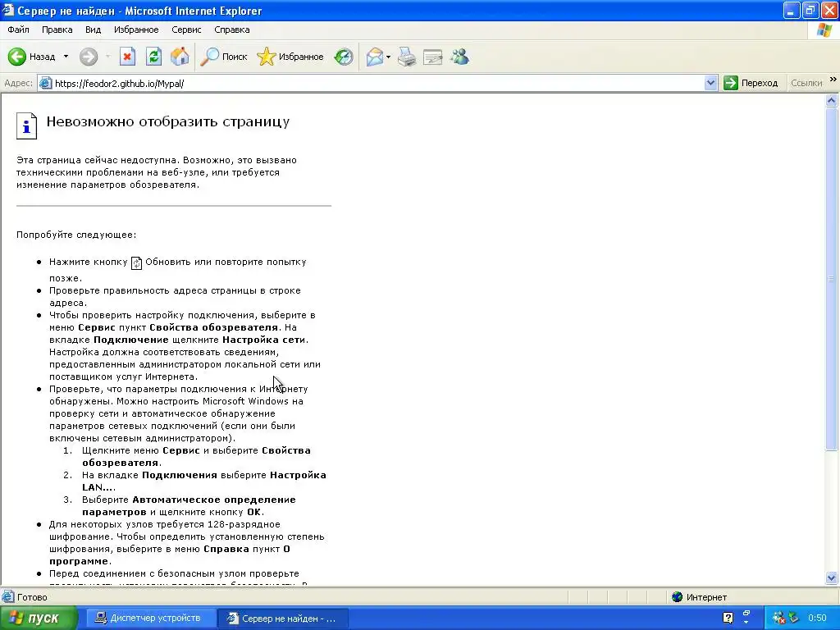Expand the Mail button dropdown arrow
The width and height of the screenshot is (840, 630).
388,57
